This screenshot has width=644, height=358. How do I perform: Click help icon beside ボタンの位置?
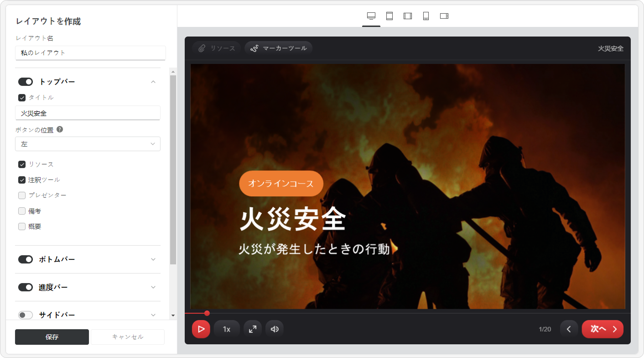click(60, 129)
